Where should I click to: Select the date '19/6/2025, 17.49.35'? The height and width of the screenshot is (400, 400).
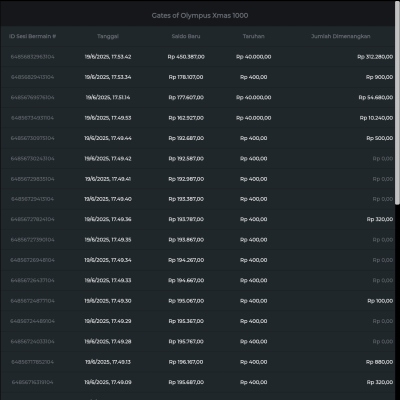tap(108, 240)
